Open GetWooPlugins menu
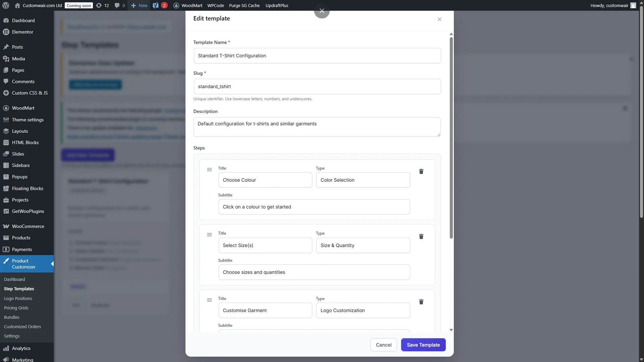Image resolution: width=644 pixels, height=362 pixels. pos(27,211)
